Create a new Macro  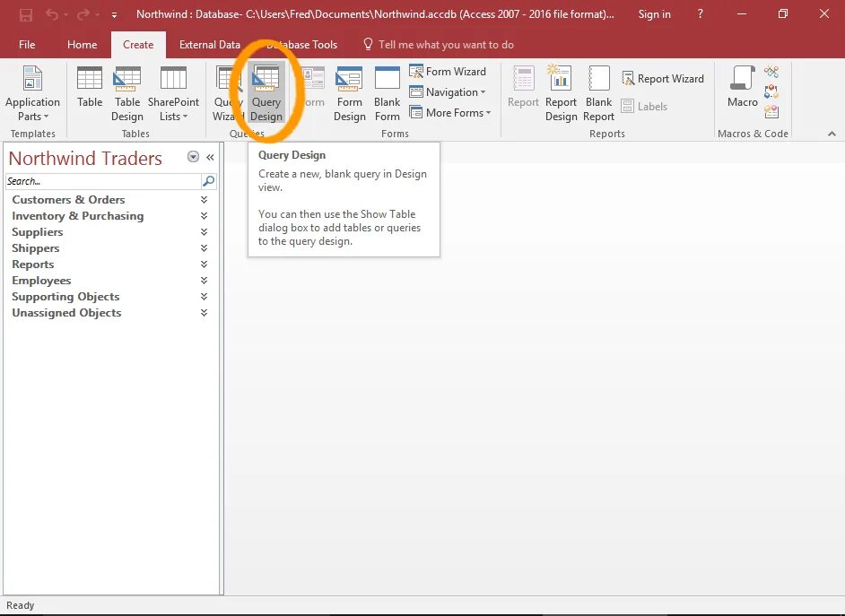[x=742, y=87]
